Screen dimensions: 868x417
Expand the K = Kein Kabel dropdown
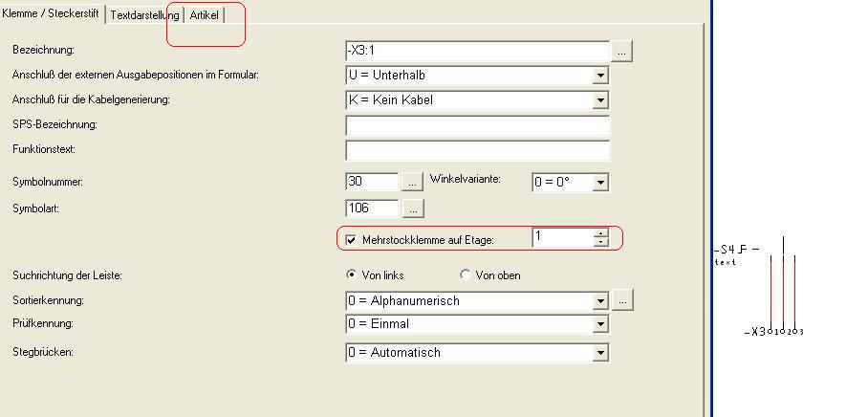(600, 100)
